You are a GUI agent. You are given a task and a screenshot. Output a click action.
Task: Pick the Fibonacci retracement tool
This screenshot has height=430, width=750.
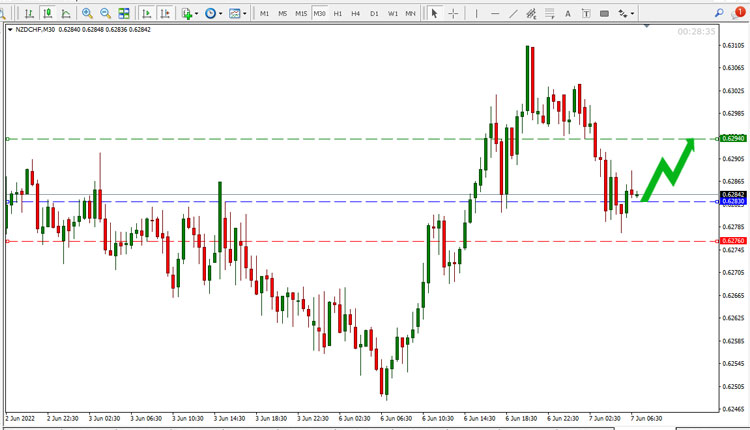550,13
